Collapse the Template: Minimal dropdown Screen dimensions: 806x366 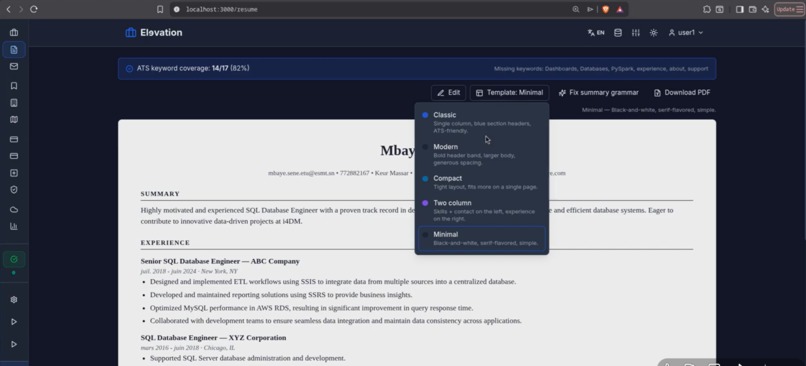point(509,93)
